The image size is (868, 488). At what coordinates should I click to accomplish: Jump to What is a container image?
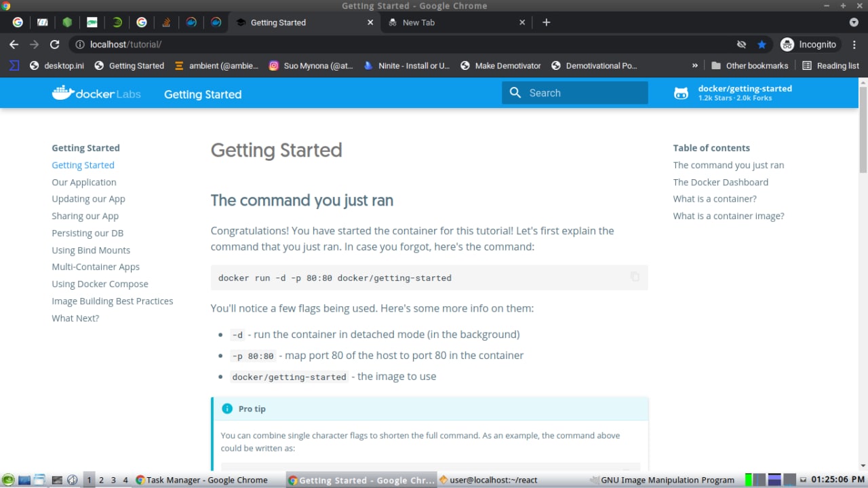[x=728, y=216]
